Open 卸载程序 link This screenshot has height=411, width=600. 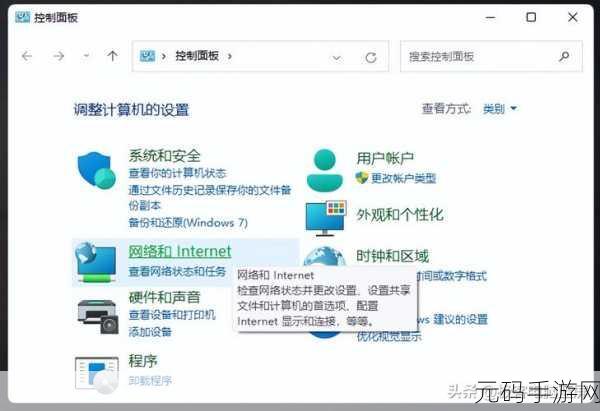coord(150,380)
